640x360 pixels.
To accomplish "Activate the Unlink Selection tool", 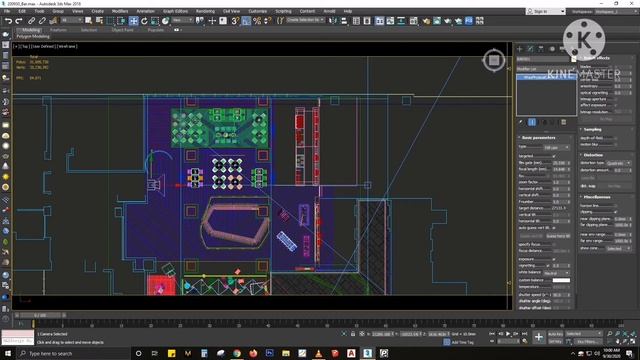I will [x=42, y=20].
